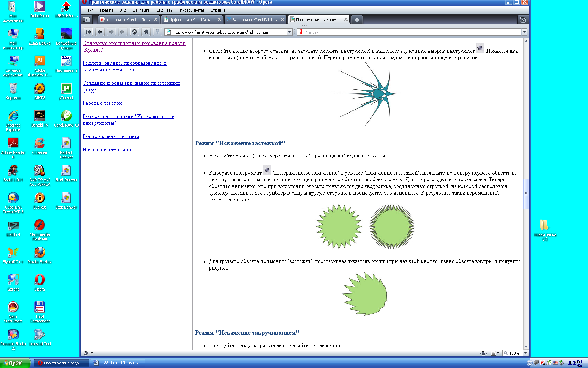Open the Новая папка (2) folder
588x368 pixels.
pyautogui.click(x=545, y=230)
